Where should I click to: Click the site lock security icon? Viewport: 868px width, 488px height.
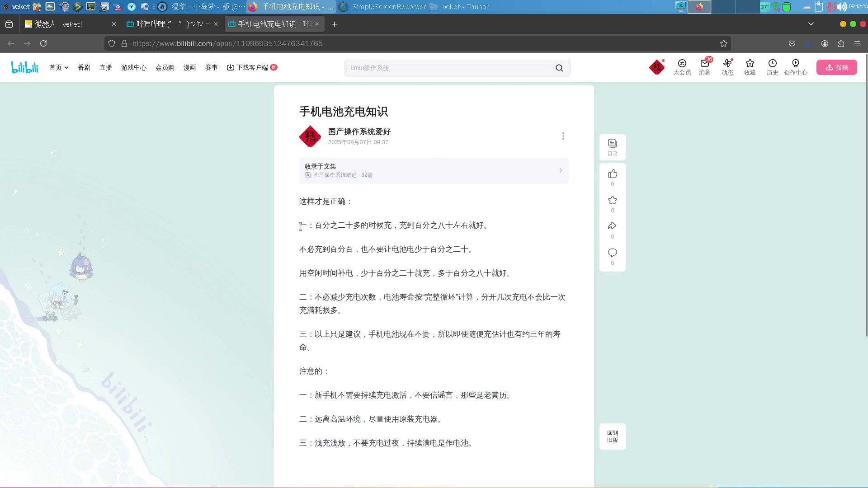[124, 43]
